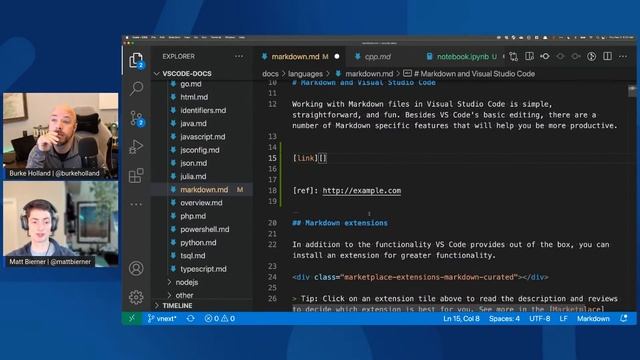Image resolution: width=640 pixels, height=360 pixels.
Task: Open the Extensions view
Action: (136, 176)
